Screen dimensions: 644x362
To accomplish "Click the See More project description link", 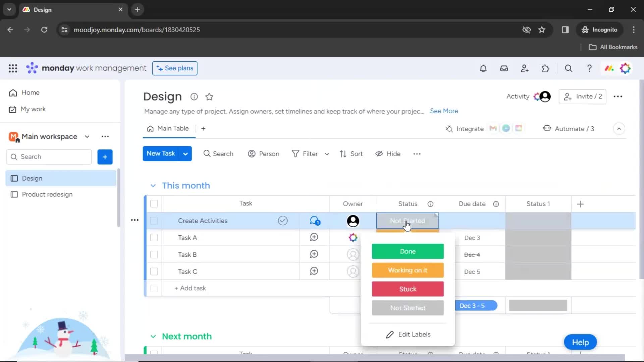I will (444, 111).
